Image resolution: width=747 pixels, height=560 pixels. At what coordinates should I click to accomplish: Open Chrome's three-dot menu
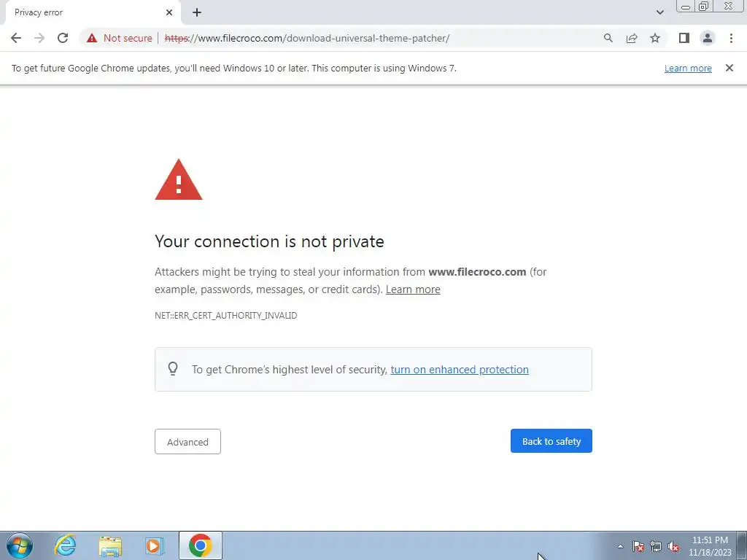click(731, 38)
